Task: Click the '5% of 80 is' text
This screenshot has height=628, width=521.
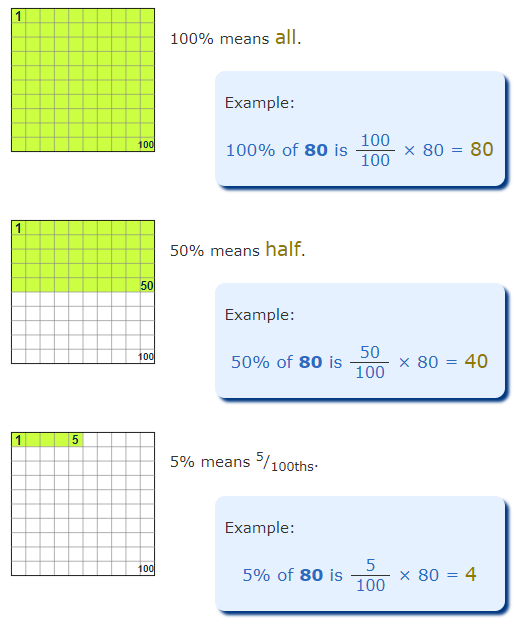Action: click(x=293, y=575)
